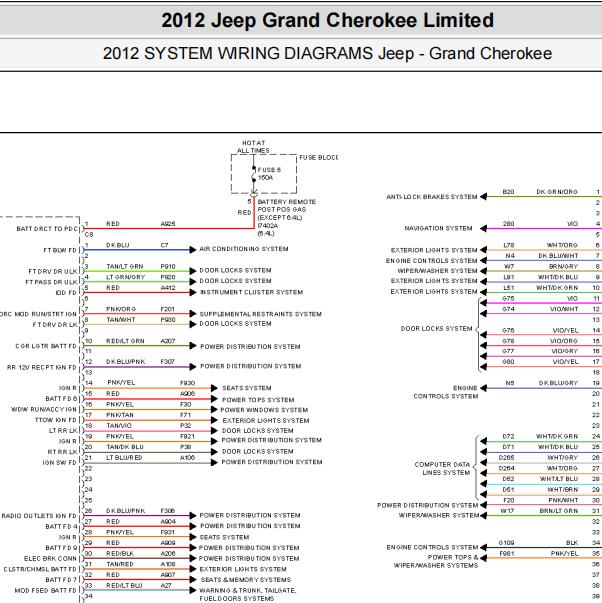Click the "HOT AT ALL TIMES" label
602x603 pixels.
point(253,147)
